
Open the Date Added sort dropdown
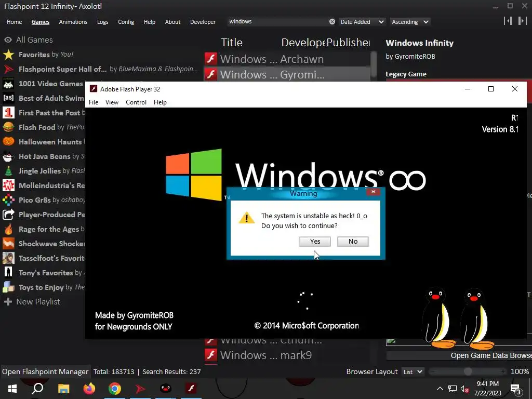pyautogui.click(x=362, y=22)
